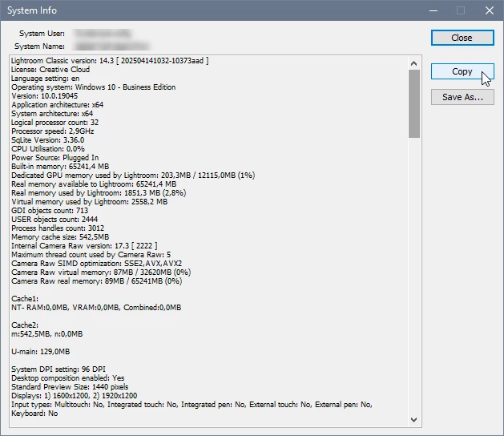Click USER objects count: 2444 line
Screen dimensions: 504x436
pos(54,220)
